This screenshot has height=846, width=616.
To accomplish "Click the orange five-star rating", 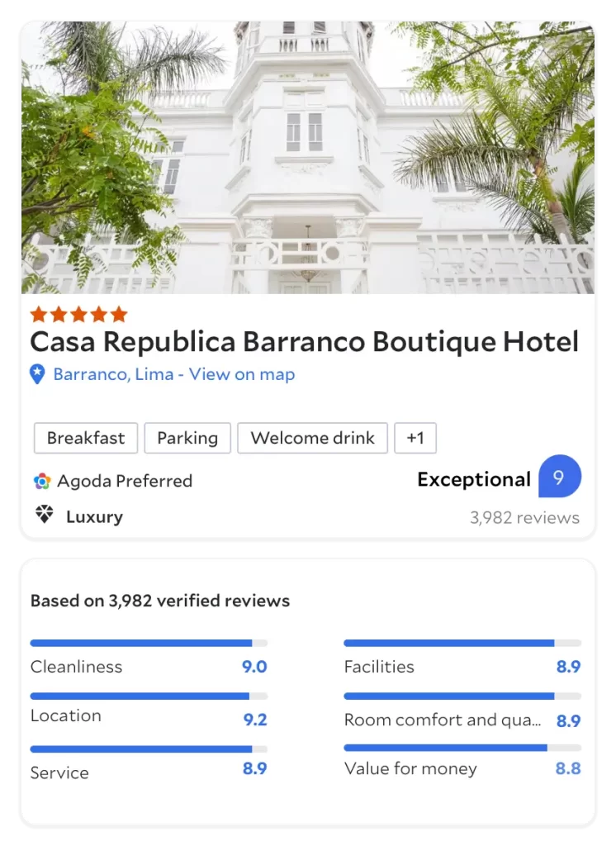I will tap(78, 314).
